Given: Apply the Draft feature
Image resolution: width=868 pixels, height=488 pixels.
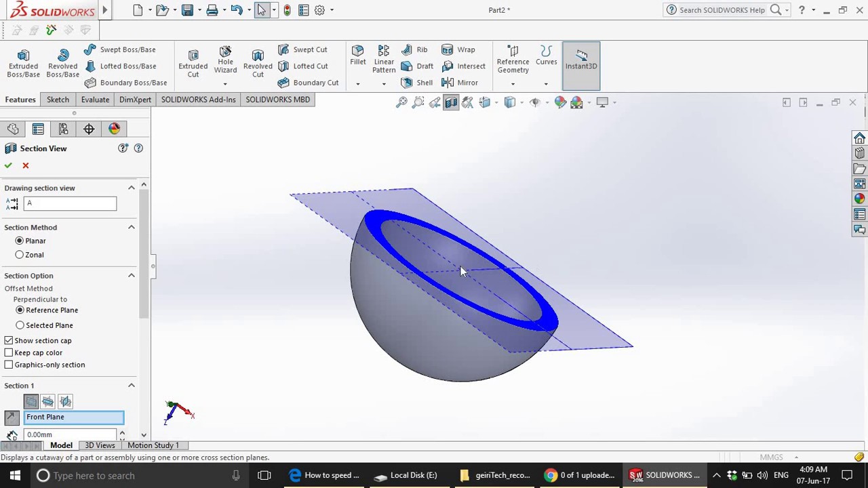Looking at the screenshot, I should click(417, 66).
